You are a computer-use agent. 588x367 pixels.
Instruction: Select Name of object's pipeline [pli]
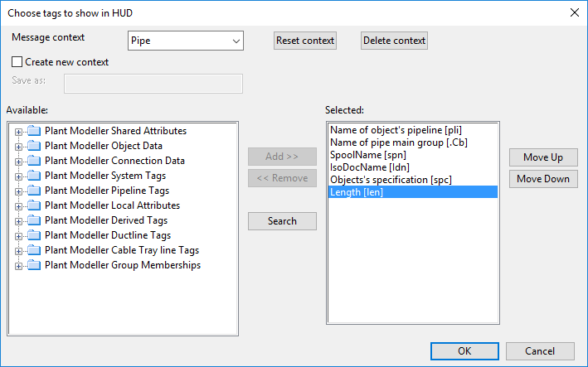[412, 130]
